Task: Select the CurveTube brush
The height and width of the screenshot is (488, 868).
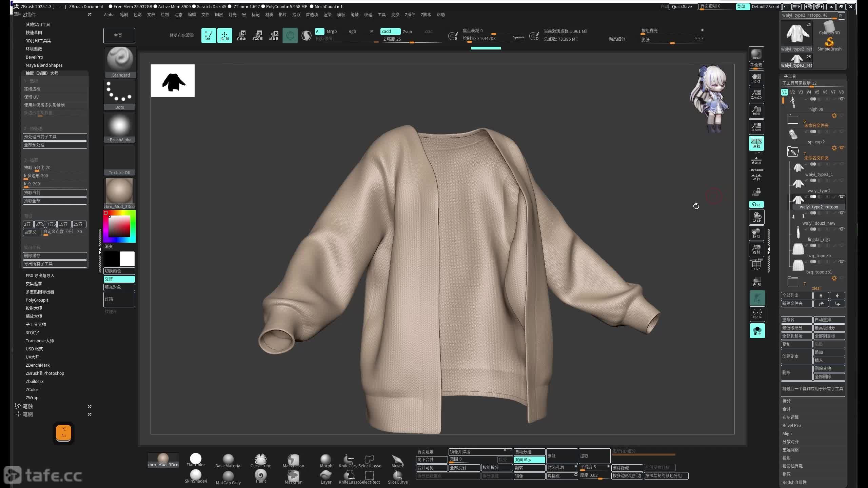Action: point(261,461)
